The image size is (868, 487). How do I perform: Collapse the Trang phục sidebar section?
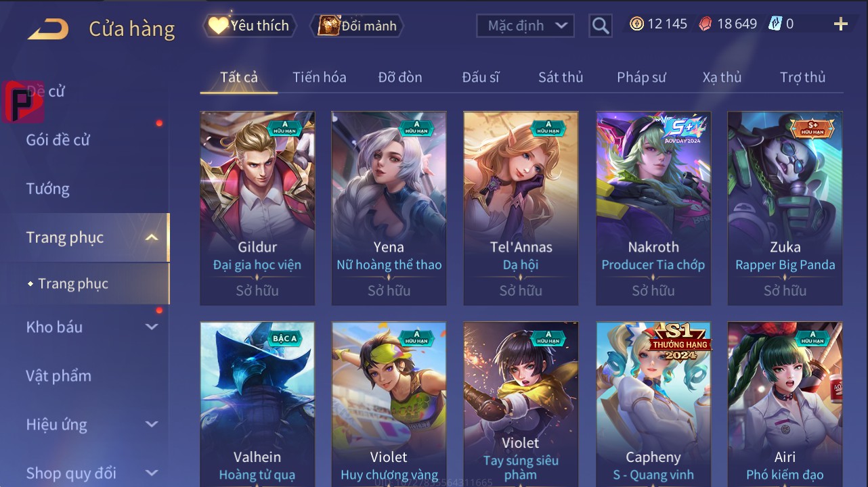(152, 237)
